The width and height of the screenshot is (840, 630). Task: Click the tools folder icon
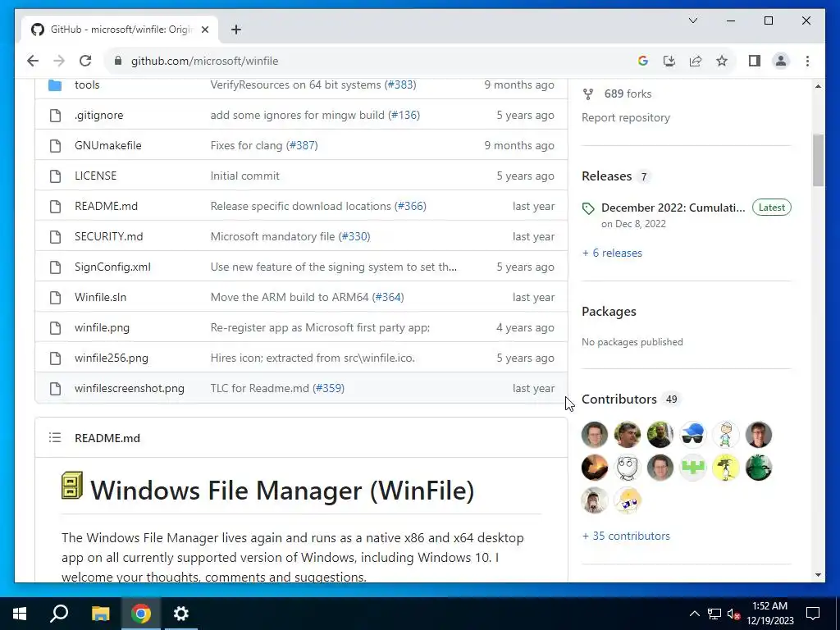click(x=55, y=84)
